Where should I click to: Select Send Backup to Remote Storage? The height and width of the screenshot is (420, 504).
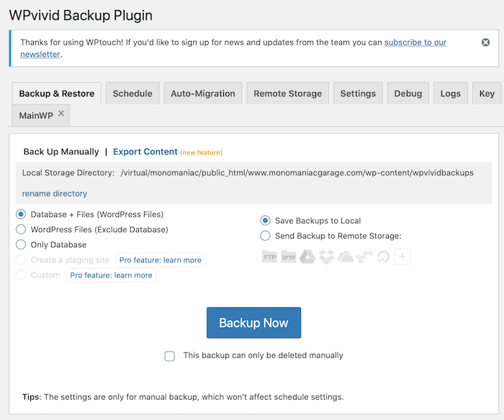tap(265, 236)
